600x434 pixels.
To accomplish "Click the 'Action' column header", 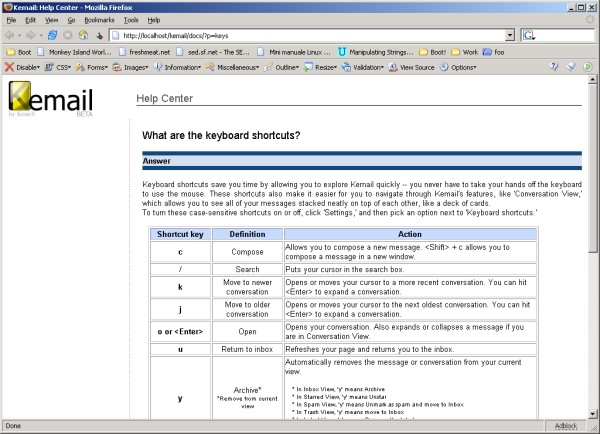I will [410, 234].
